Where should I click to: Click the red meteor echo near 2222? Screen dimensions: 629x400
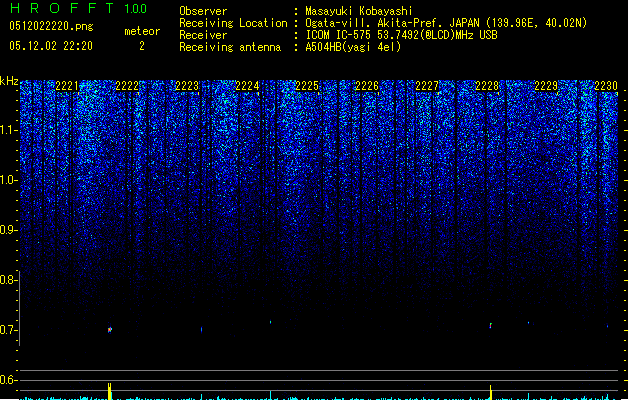pos(110,330)
